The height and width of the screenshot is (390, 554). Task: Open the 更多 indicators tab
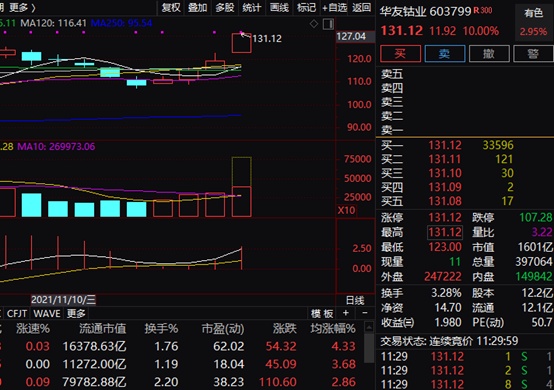tap(76, 313)
